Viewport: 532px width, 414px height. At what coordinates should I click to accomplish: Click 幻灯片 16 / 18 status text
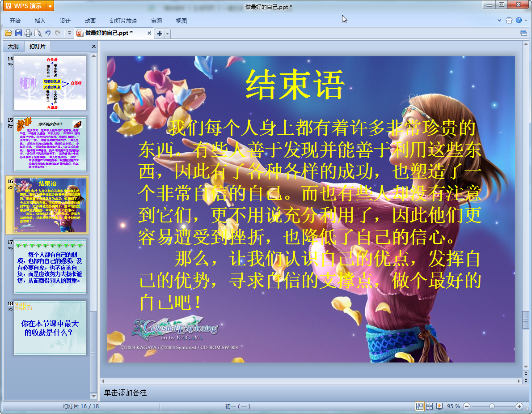click(80, 406)
